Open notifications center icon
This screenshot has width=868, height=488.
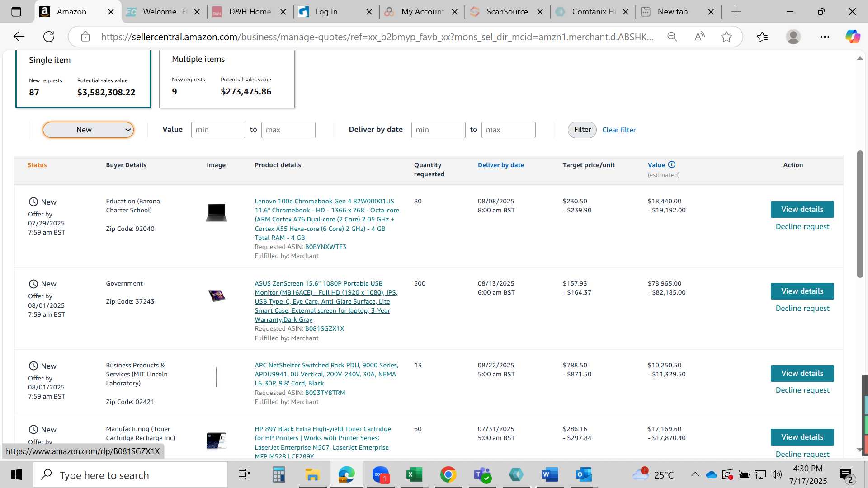(846, 475)
